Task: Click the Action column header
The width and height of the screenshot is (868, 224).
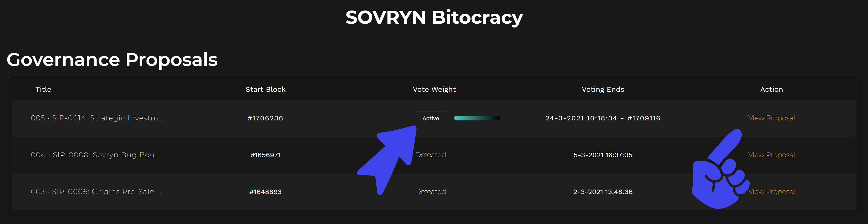Action: [x=772, y=89]
